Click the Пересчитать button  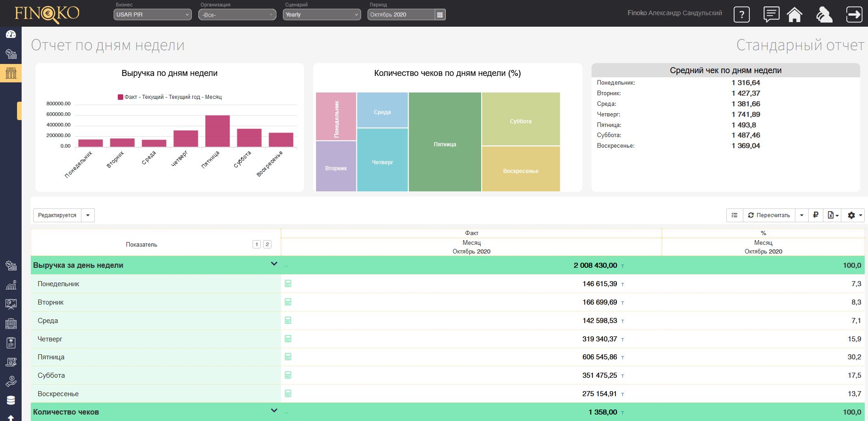[769, 215]
